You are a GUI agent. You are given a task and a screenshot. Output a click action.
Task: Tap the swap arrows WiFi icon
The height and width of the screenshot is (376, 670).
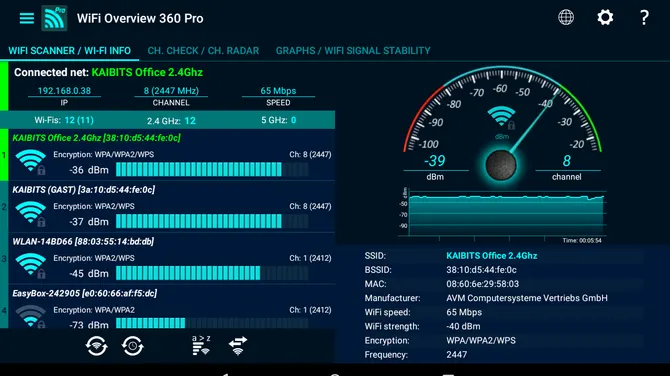238,346
